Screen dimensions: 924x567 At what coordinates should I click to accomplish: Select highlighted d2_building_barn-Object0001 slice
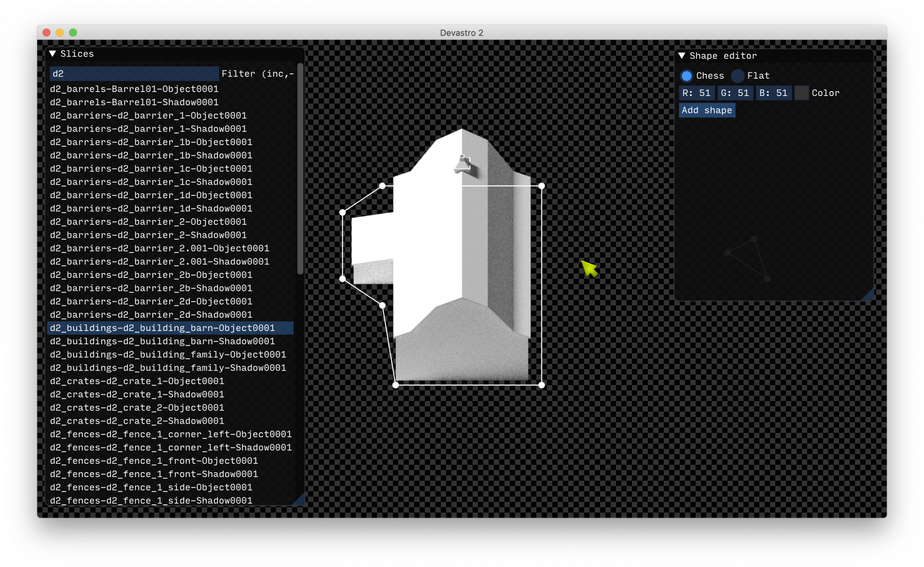(171, 328)
